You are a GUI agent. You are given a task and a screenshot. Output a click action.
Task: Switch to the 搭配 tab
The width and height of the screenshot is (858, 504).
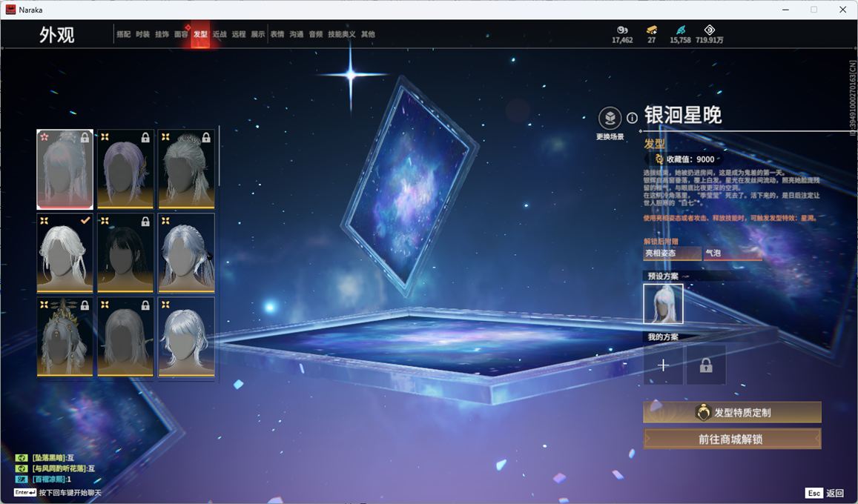click(x=124, y=34)
